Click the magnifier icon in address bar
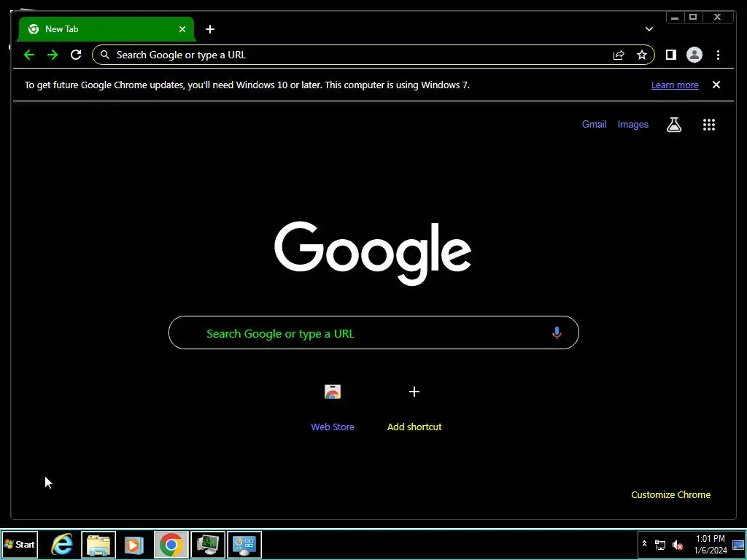Image resolution: width=747 pixels, height=560 pixels. click(x=105, y=55)
